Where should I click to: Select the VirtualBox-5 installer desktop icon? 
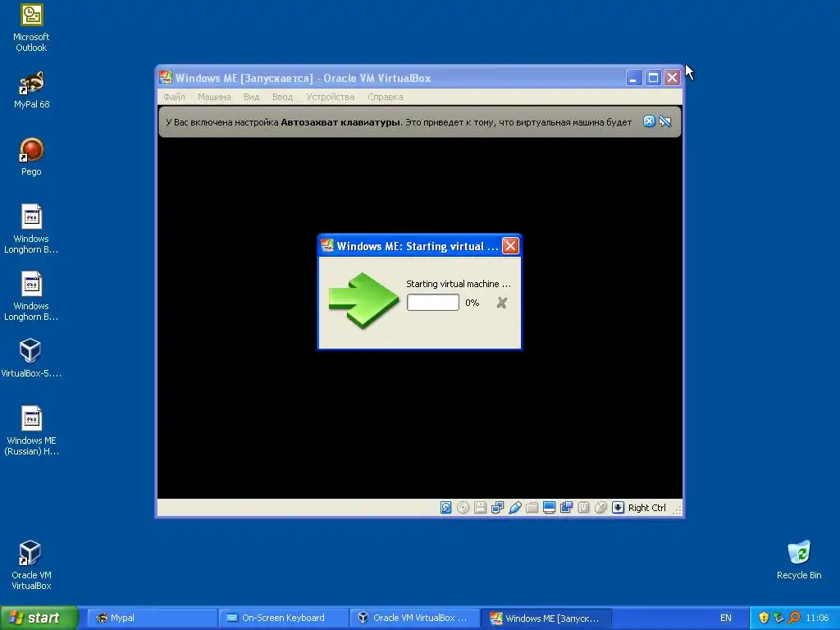[31, 358]
